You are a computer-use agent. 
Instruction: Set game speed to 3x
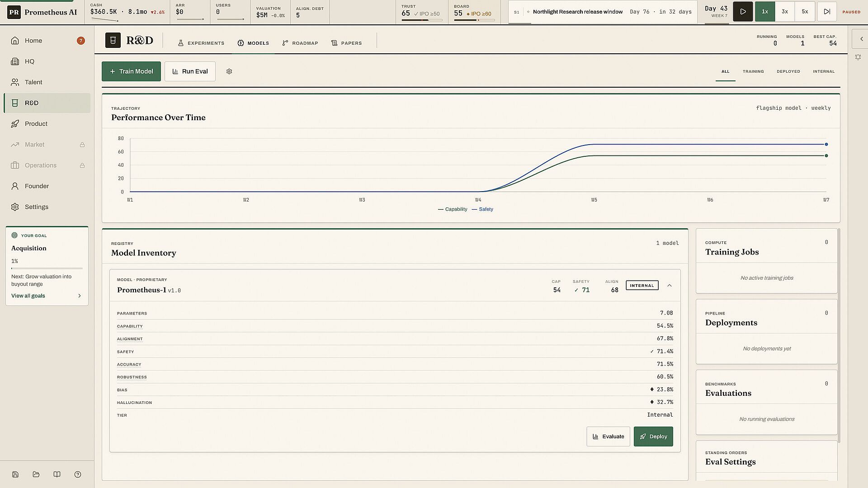point(785,12)
